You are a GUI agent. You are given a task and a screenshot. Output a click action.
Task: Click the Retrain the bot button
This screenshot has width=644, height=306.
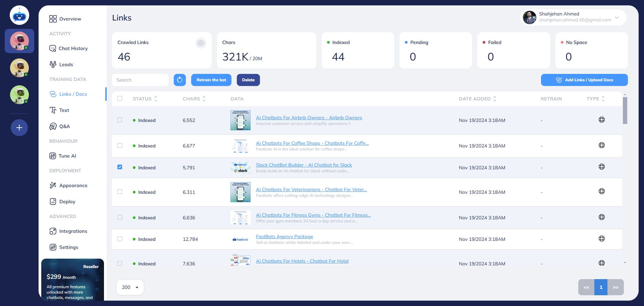tap(211, 80)
